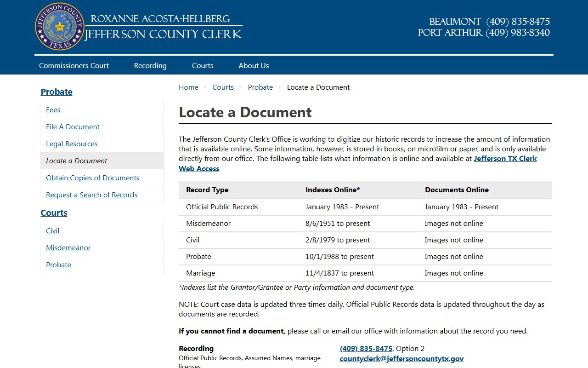Open File A Document link
This screenshot has height=368, width=588.
(x=73, y=126)
